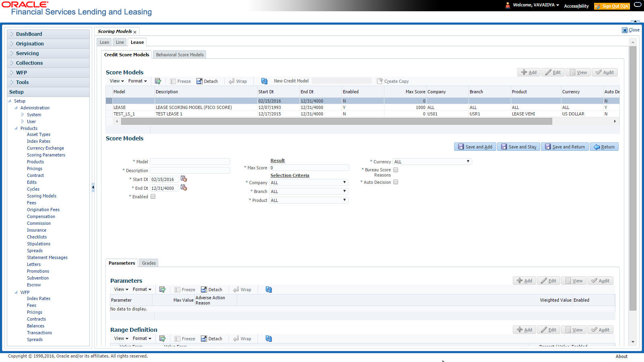Close the Scoring Models tab with its x
This screenshot has width=644, height=362.
click(135, 32)
